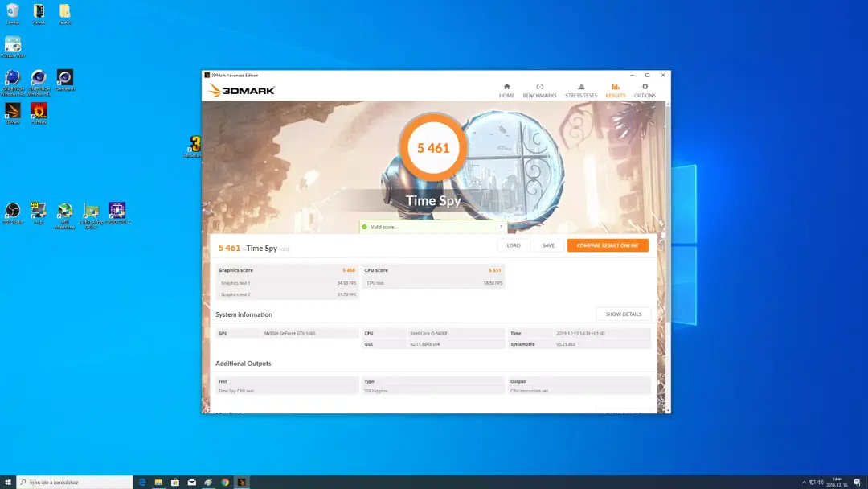Viewport: 868px width, 489px height.
Task: Select the FurMark desktop shortcut
Action: 39,113
